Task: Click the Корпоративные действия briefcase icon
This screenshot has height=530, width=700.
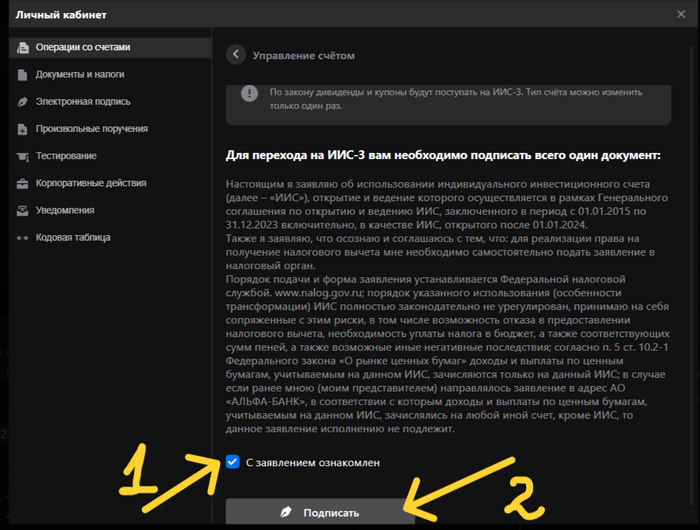Action: tap(22, 184)
